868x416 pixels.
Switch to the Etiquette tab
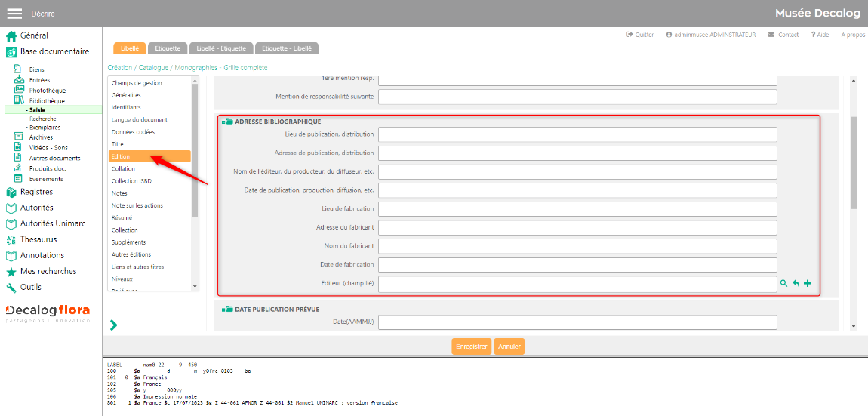[x=168, y=48]
